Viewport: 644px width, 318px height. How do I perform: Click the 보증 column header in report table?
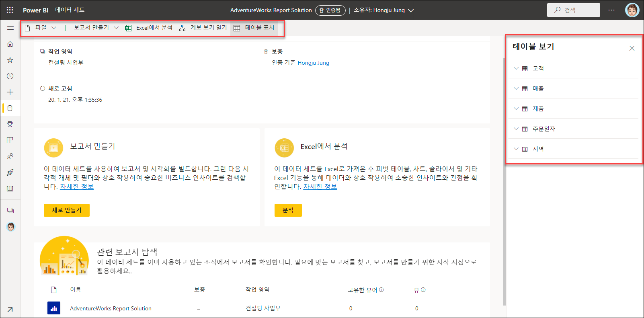[199, 289]
